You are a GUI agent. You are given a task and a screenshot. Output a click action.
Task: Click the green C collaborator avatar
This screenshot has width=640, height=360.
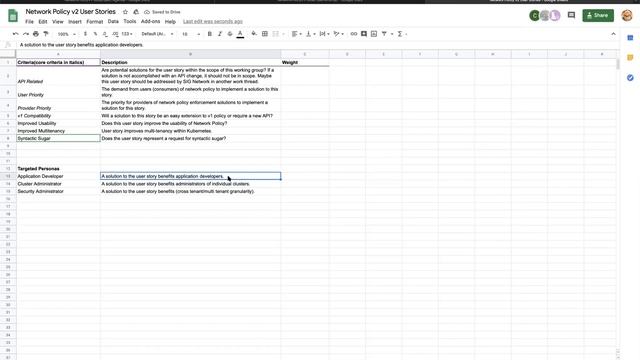coord(534,16)
